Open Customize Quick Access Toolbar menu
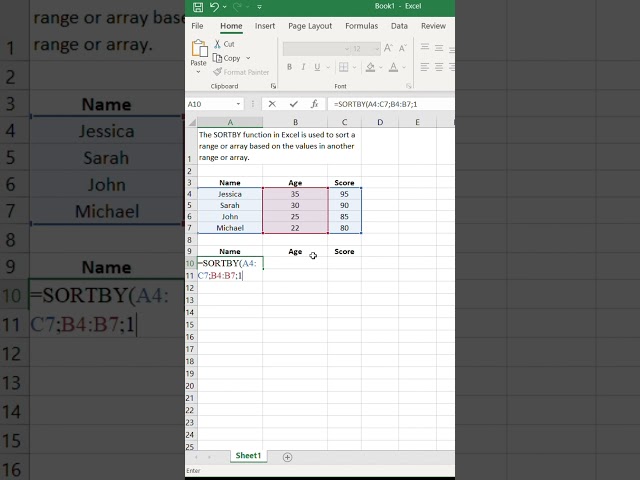This screenshot has height=480, width=640. click(x=259, y=7)
